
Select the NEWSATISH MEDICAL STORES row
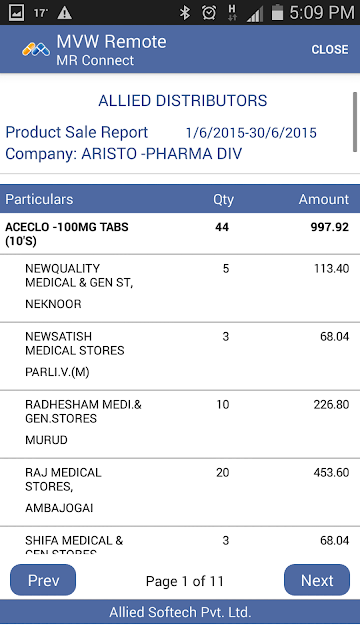click(180, 356)
